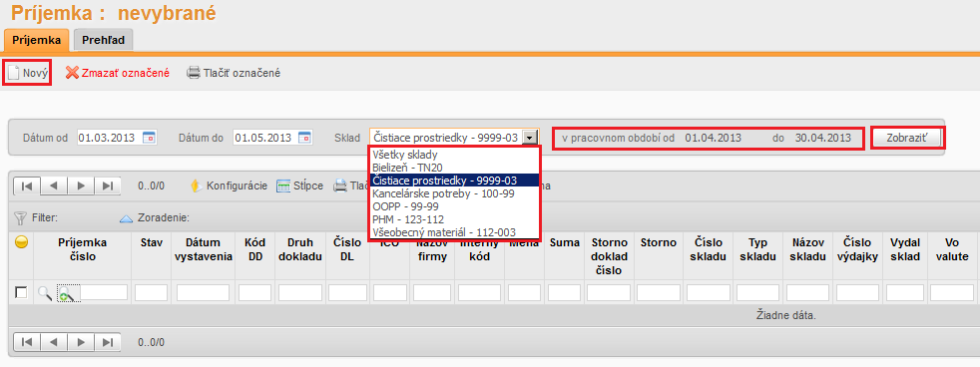Toggle the Sklad dropdown arrow
The image size is (980, 367).
click(x=531, y=138)
